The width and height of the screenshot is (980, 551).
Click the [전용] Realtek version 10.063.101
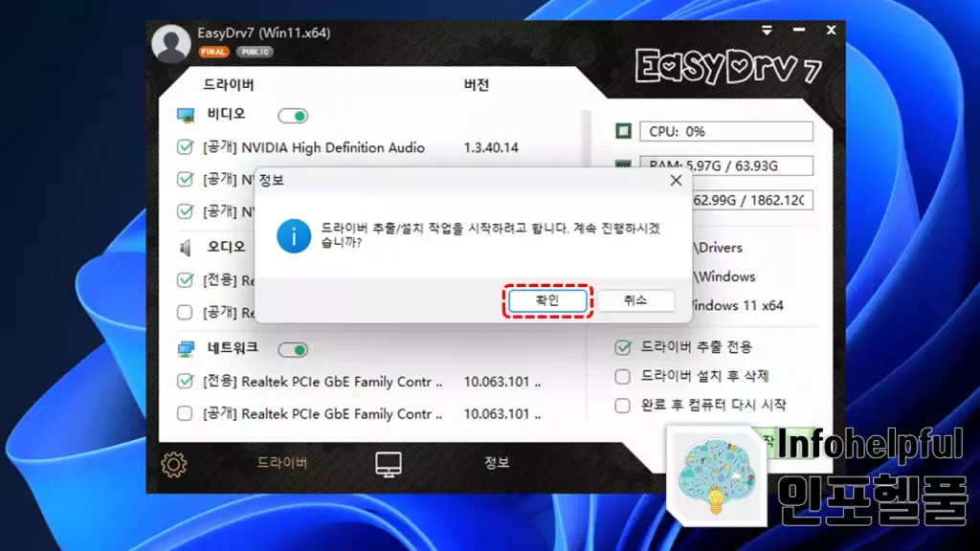tap(501, 382)
